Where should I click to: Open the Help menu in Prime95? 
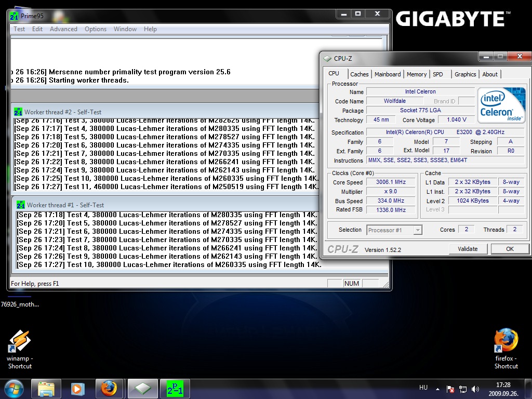point(150,29)
